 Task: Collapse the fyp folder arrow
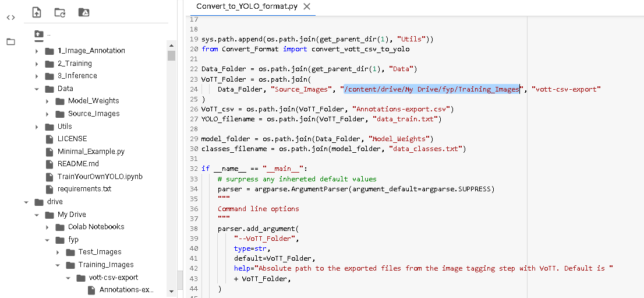(x=47, y=240)
